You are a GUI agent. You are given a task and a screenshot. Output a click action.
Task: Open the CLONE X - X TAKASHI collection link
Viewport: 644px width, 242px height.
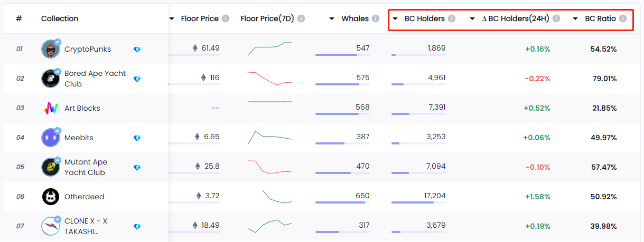point(86,226)
